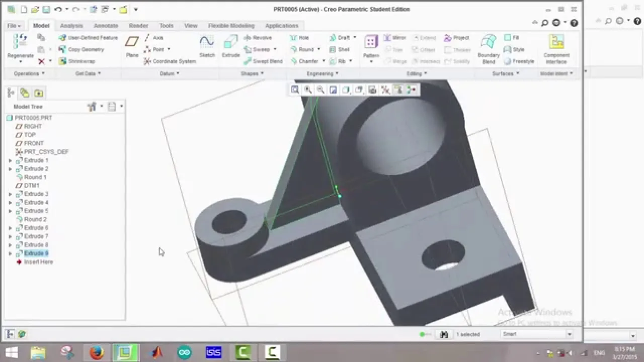The width and height of the screenshot is (644, 362).
Task: Open Arduino from the taskbar
Action: click(185, 352)
